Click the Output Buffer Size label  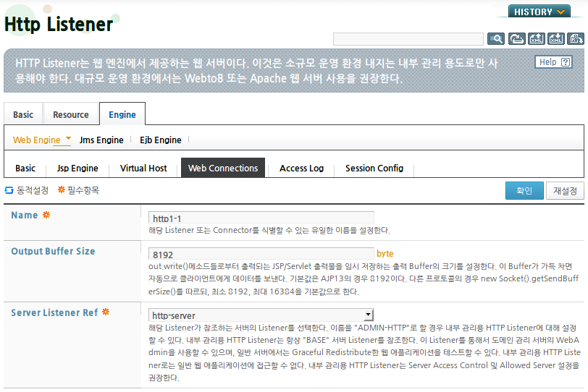pos(53,251)
